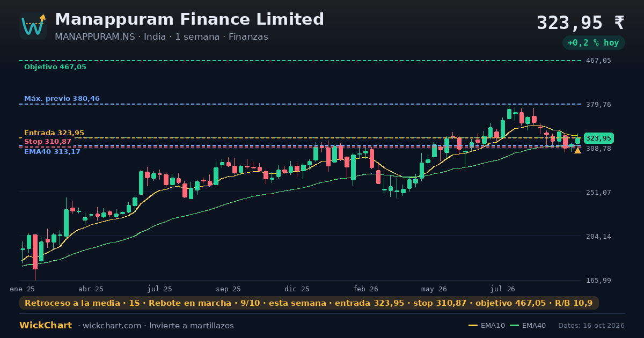Click the Máx. previo 380,46 label
Viewport: 644px width, 338px height.
tap(62, 99)
